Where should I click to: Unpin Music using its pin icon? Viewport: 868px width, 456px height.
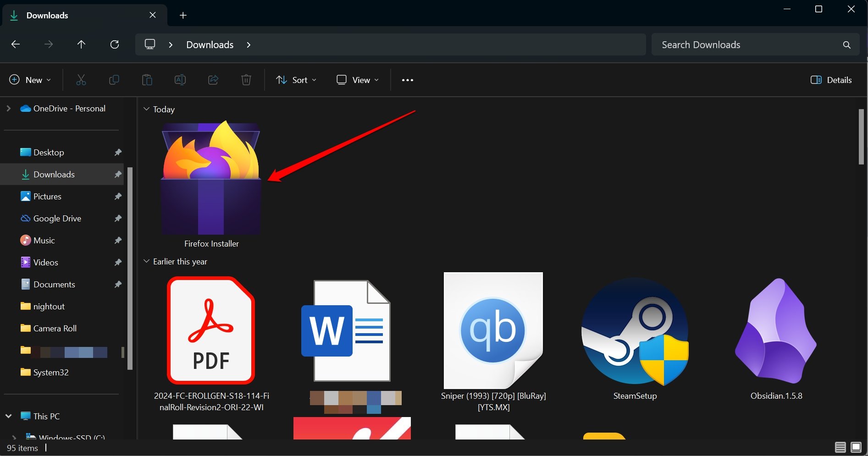118,240
